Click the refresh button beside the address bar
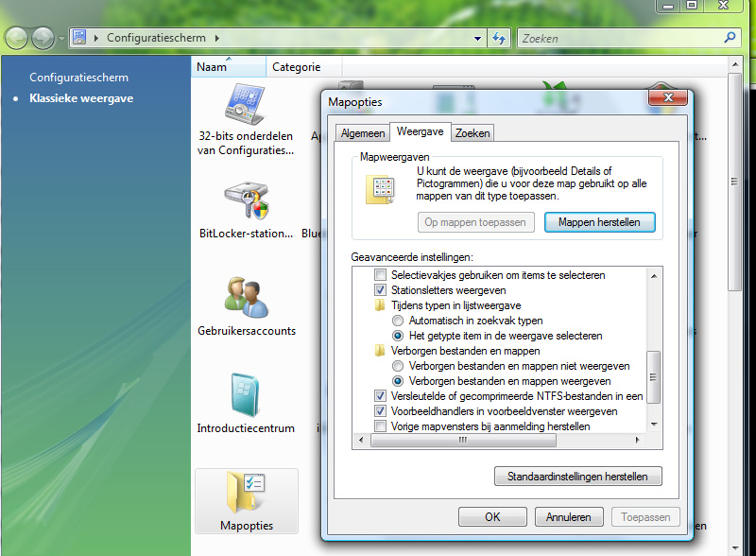 pyautogui.click(x=500, y=38)
